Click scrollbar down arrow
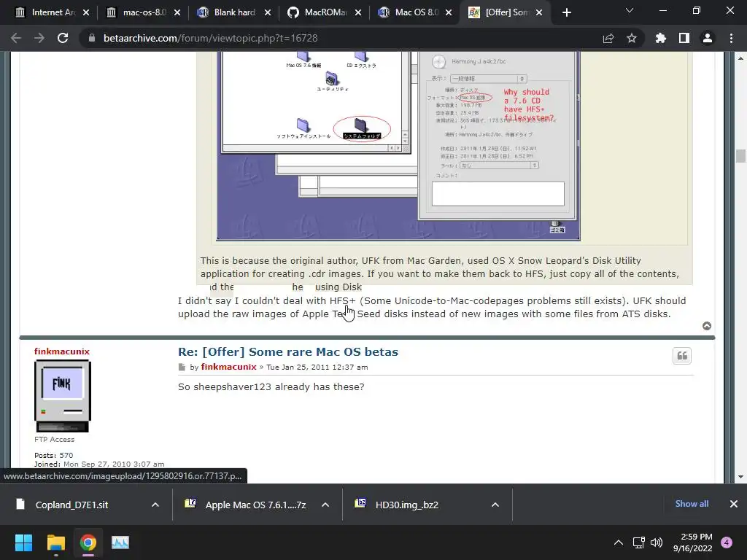 tap(740, 477)
